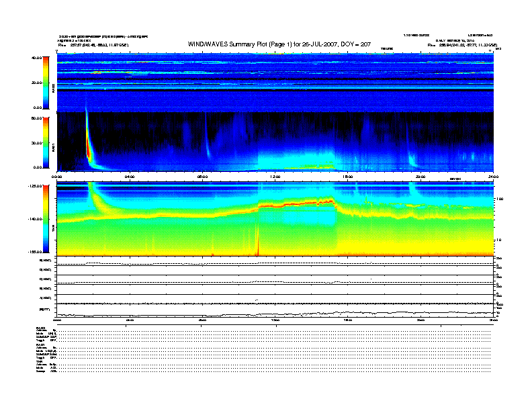Click the 20.00 label on RAD2 color scale
Image resolution: width=532 pixels, height=411 pixels.
(37, 83)
